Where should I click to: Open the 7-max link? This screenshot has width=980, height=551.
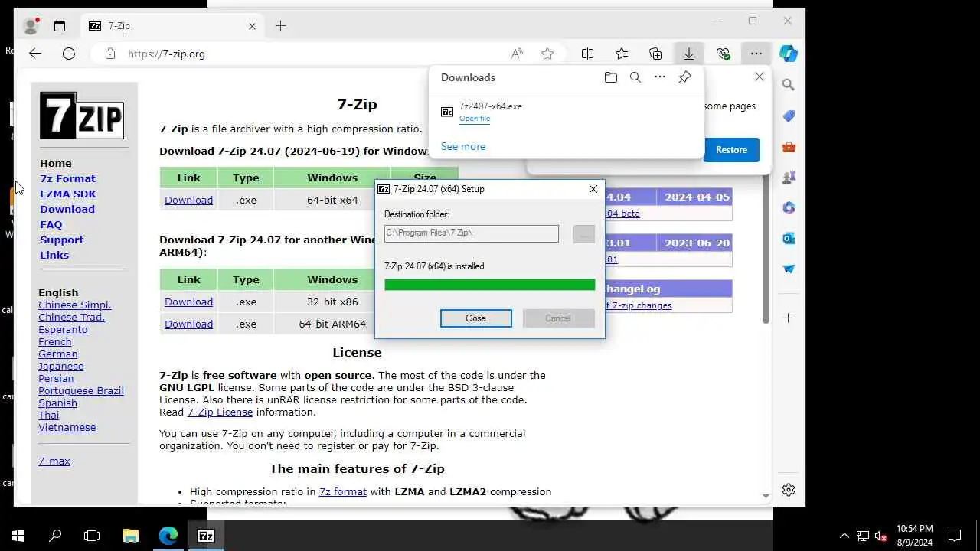(x=54, y=461)
